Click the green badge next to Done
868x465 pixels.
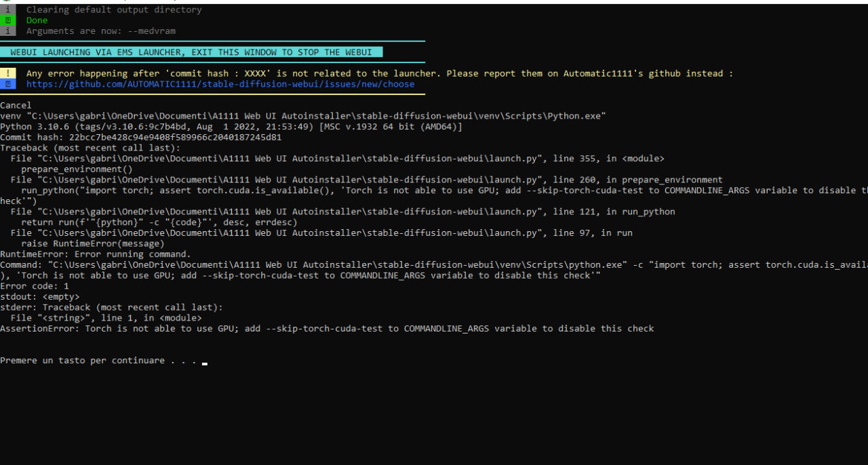tap(8, 20)
